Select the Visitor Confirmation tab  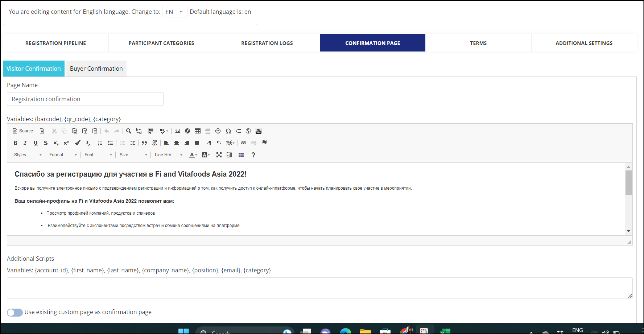coord(34,69)
